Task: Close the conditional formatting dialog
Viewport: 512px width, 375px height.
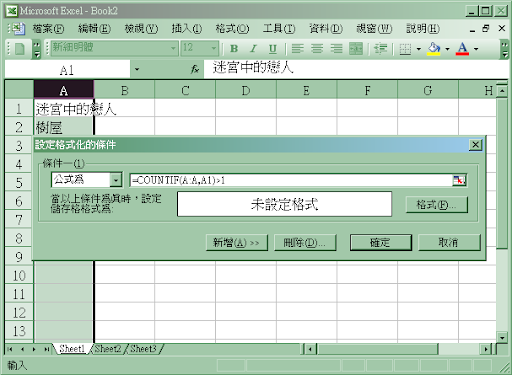Action: pyautogui.click(x=475, y=145)
